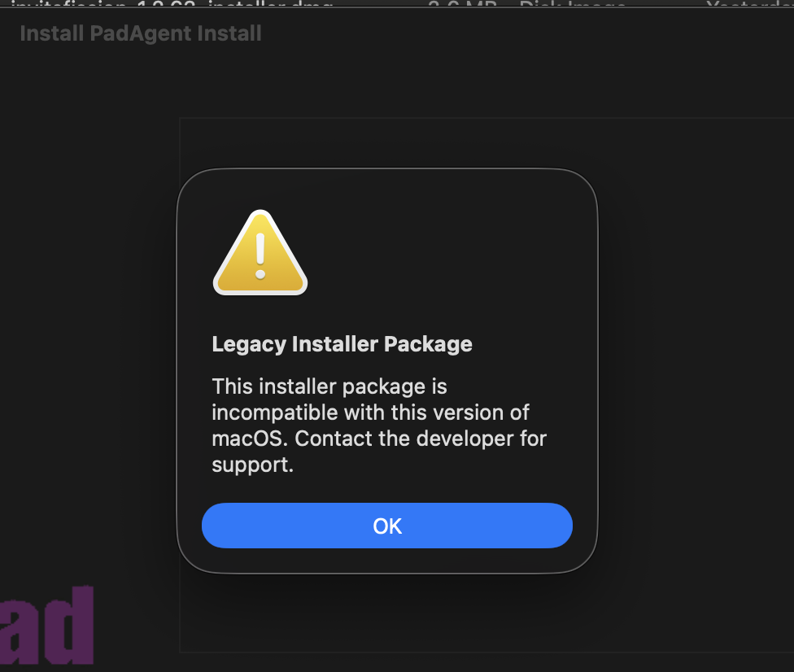The height and width of the screenshot is (672, 794).
Task: Click the 'Legacy Installer Package' heading
Action: tap(342, 344)
